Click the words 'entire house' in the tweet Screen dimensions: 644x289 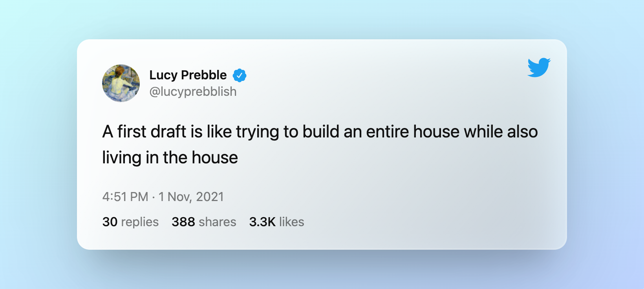tap(413, 132)
